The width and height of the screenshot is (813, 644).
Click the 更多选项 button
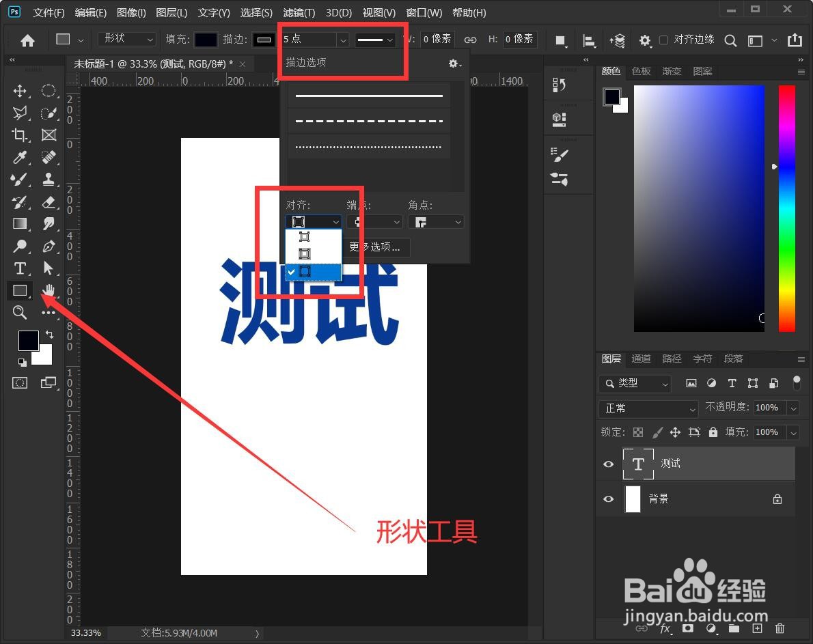(376, 247)
